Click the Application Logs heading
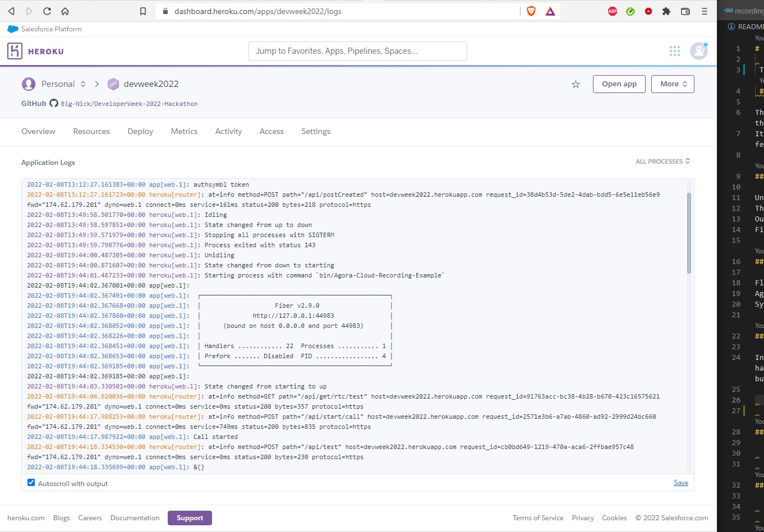764x532 pixels. (x=48, y=163)
